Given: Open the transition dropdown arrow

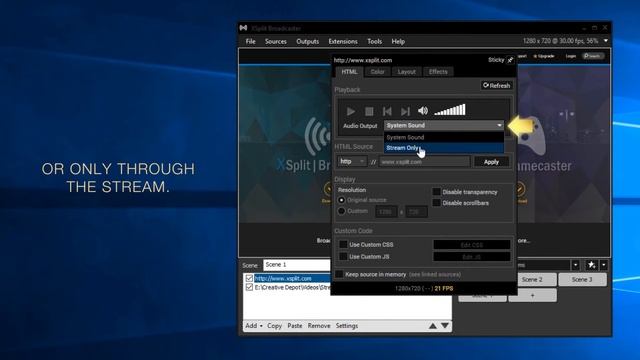Looking at the screenshot, I should [x=575, y=265].
